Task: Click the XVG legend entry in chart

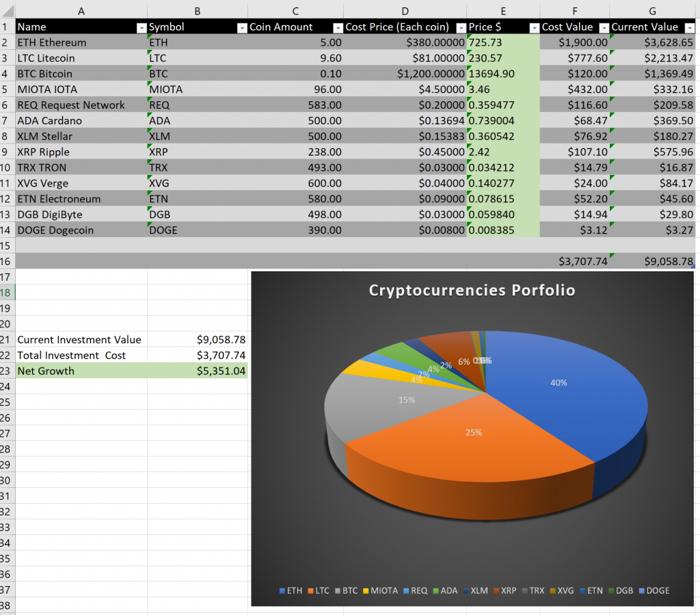Action: pyautogui.click(x=562, y=591)
